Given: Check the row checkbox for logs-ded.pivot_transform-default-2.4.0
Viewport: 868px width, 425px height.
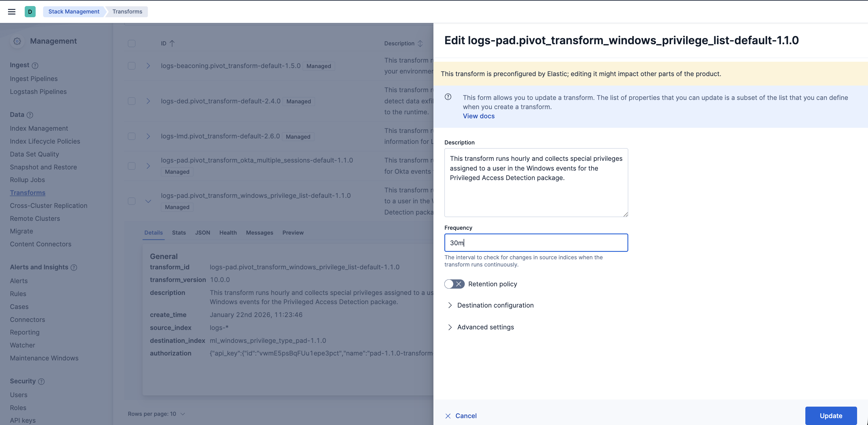Looking at the screenshot, I should [131, 101].
